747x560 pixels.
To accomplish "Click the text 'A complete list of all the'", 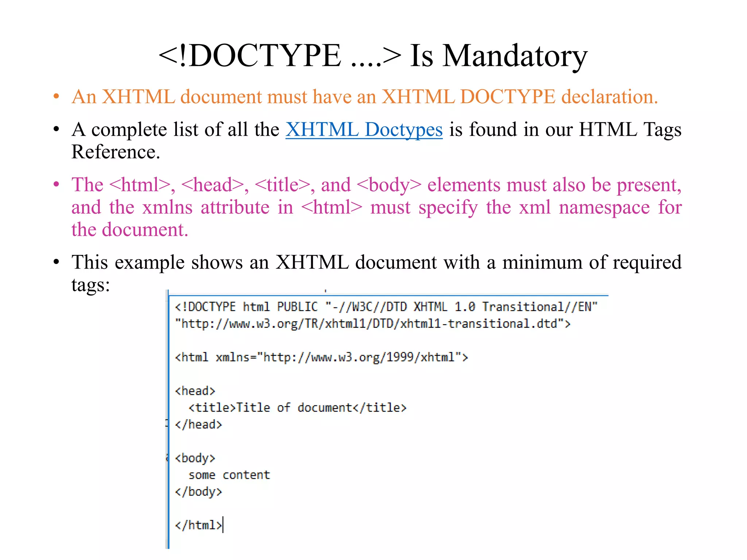I will [x=175, y=130].
